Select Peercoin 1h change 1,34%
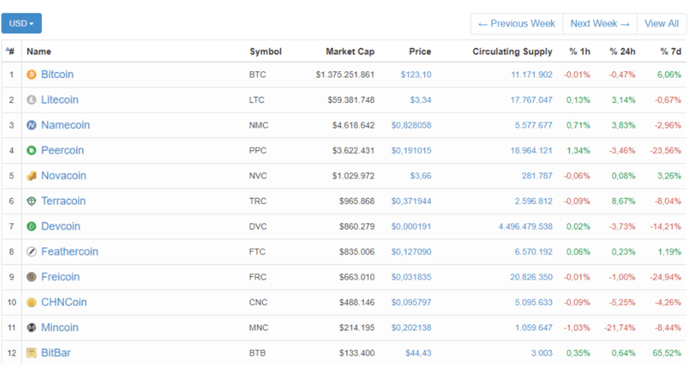This screenshot has width=696, height=365. 578,151
